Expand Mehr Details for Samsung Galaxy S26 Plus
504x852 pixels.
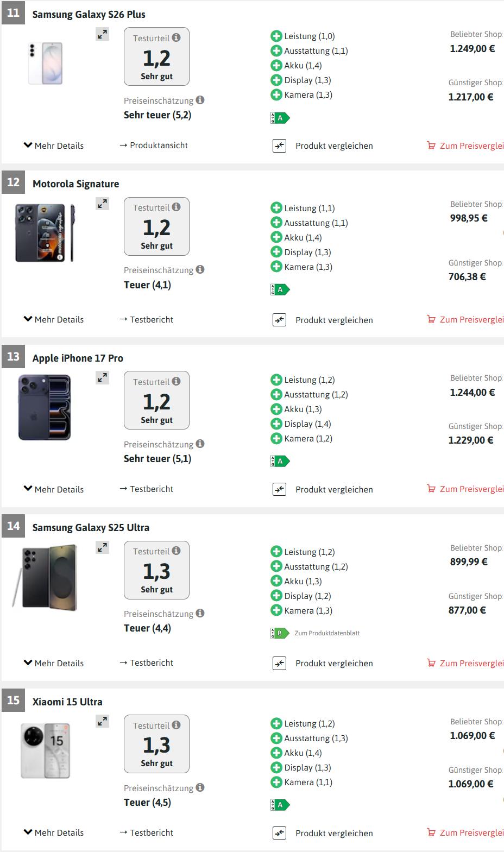pos(54,146)
